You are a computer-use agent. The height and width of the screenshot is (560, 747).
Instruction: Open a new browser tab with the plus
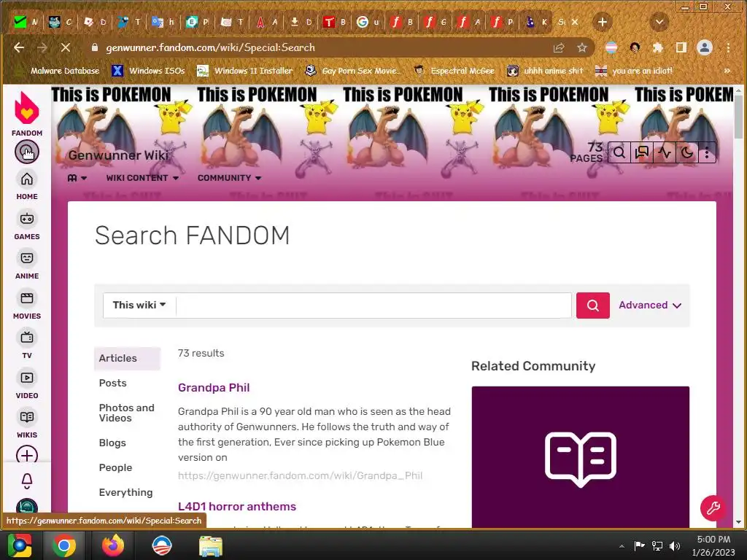tap(602, 22)
